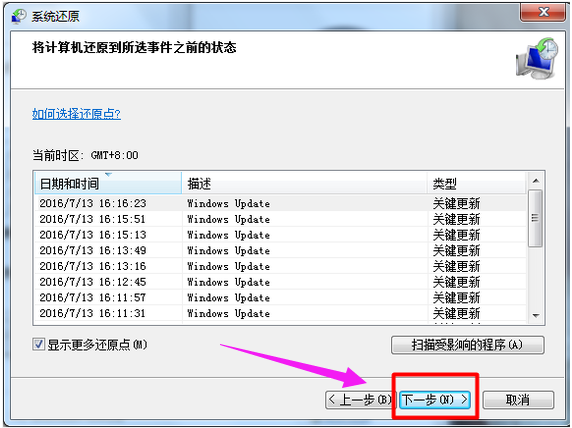This screenshot has height=428, width=572.
Task: Select the restore point at 16:16:23
Action: 281,203
